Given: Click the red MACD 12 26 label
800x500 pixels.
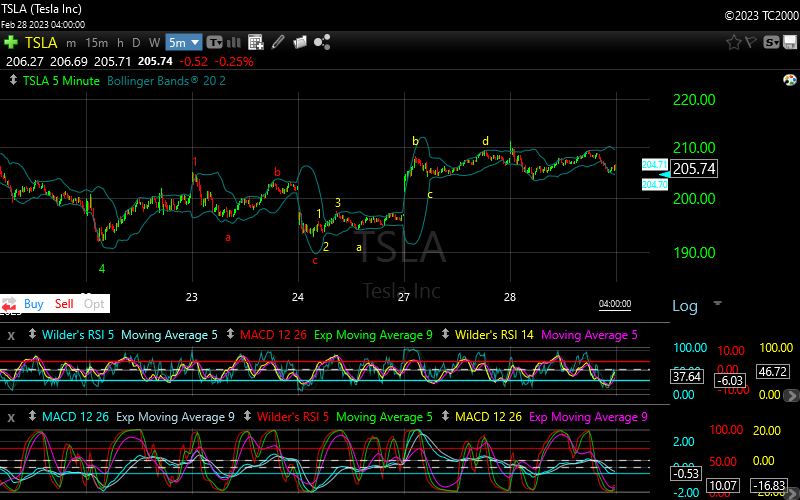Looking at the screenshot, I should [273, 335].
